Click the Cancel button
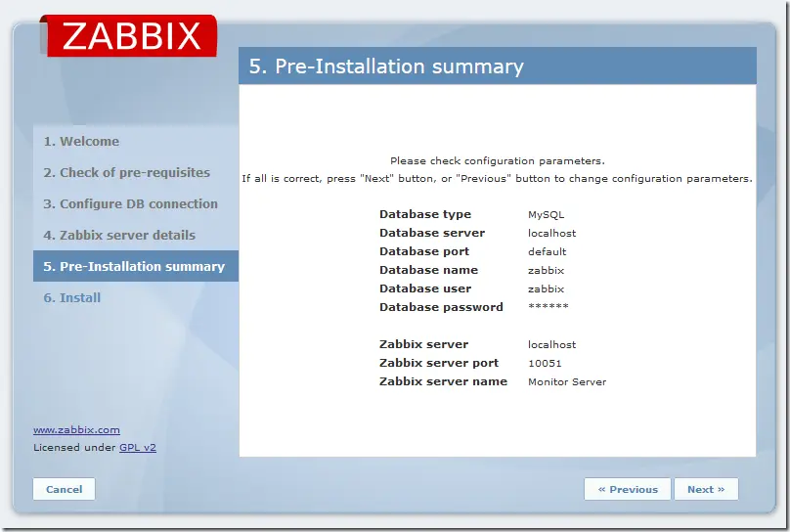 point(64,489)
